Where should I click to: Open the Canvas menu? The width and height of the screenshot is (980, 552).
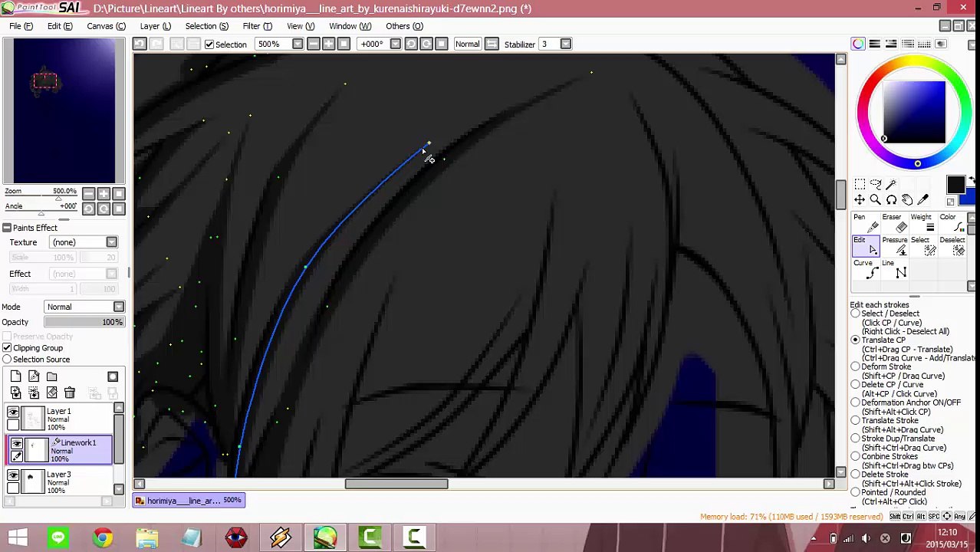pyautogui.click(x=106, y=26)
